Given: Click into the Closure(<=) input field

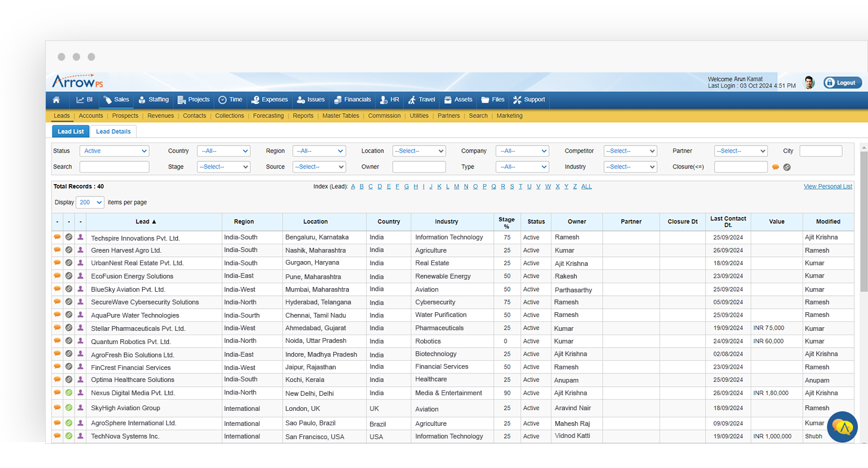Looking at the screenshot, I should [x=741, y=167].
